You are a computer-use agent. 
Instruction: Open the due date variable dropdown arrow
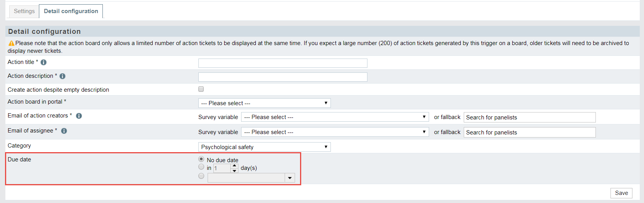point(290,178)
